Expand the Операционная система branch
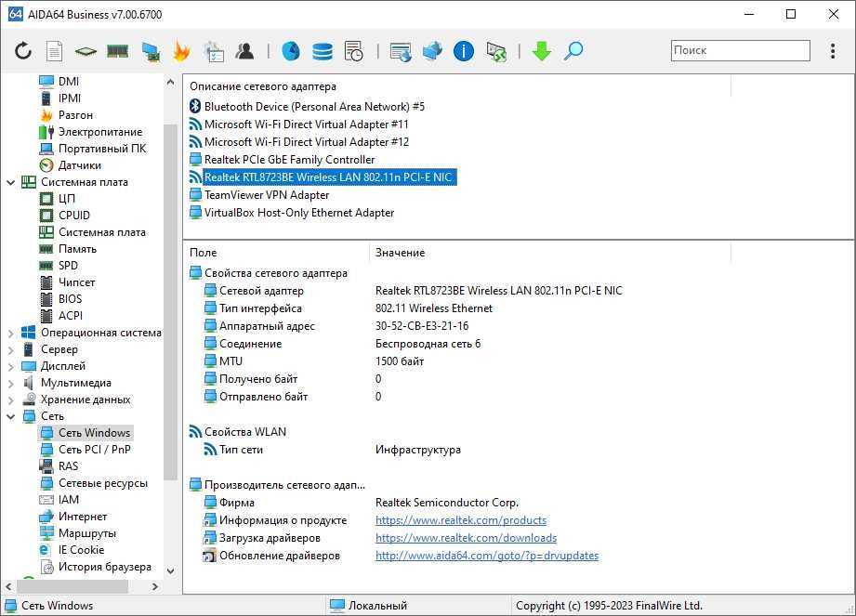 11,333
